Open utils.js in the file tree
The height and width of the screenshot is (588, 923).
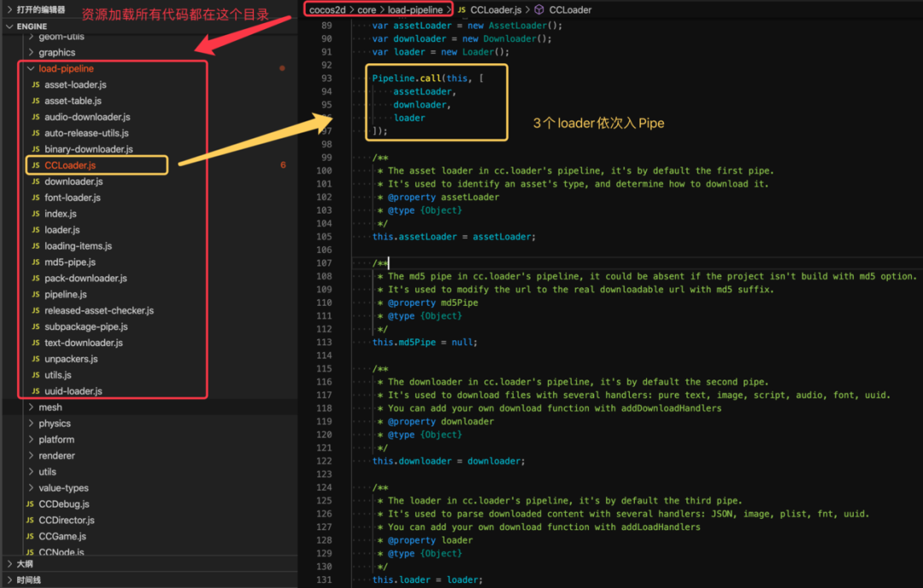pyautogui.click(x=58, y=375)
